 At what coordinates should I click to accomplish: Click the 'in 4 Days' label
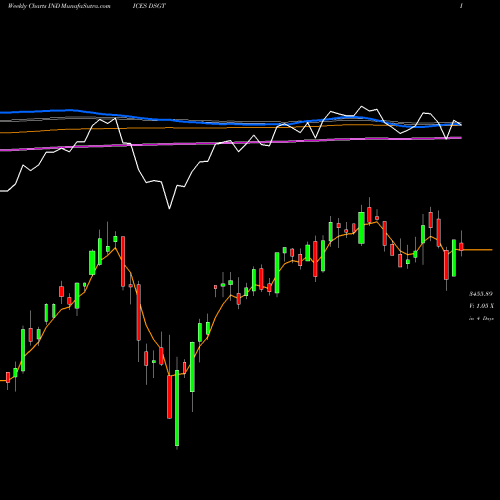(x=481, y=318)
